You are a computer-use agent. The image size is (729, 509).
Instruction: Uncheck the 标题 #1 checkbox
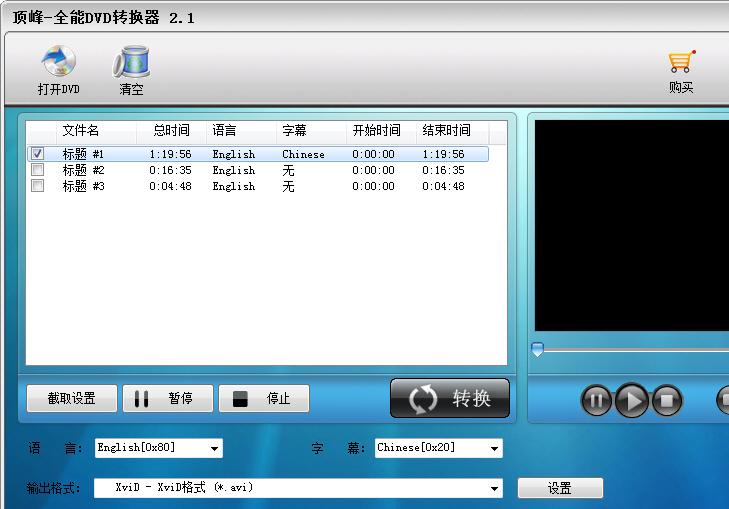pyautogui.click(x=38, y=154)
